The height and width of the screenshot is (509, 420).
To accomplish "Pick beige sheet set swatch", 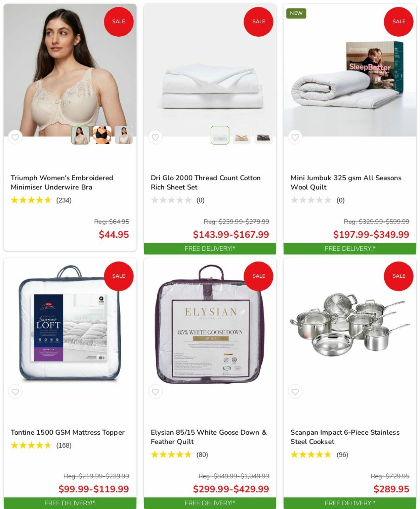I will [242, 135].
